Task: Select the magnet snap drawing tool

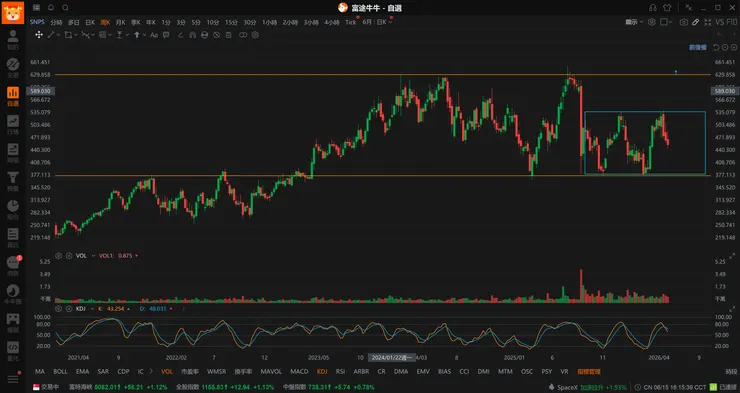Action: (x=192, y=35)
